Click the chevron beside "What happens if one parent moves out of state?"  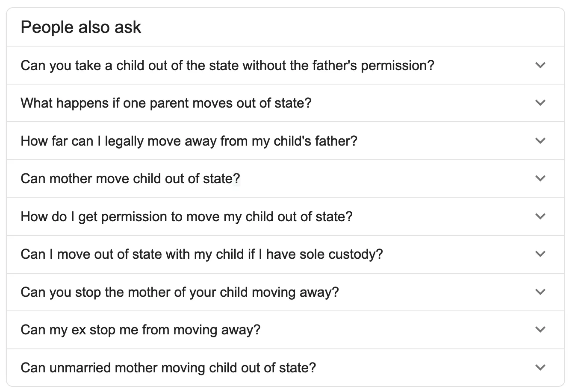click(x=540, y=102)
